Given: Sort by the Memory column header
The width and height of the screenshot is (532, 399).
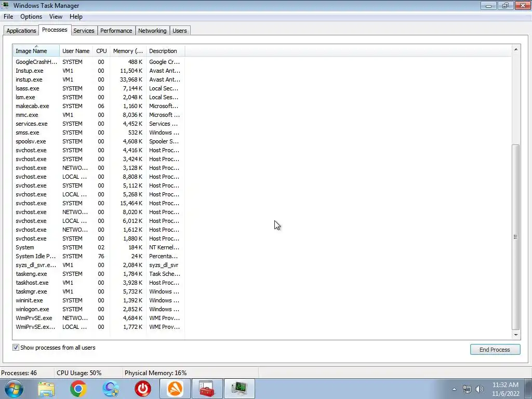Looking at the screenshot, I should coord(128,51).
